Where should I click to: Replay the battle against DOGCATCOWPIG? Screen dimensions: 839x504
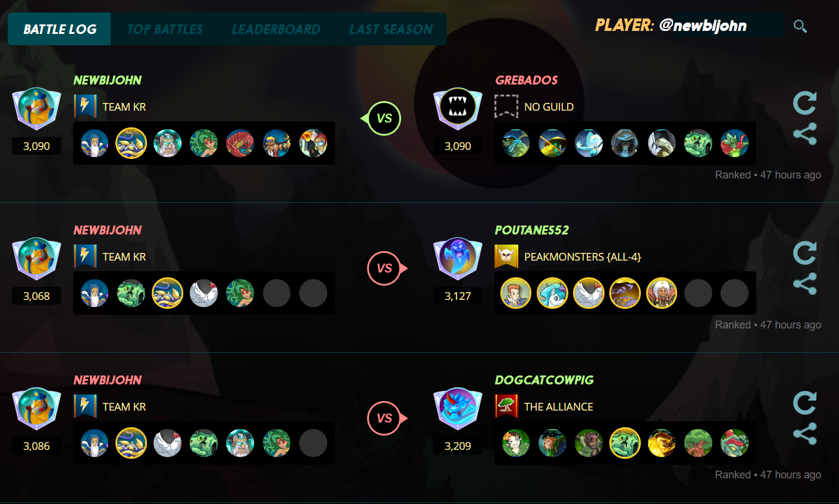point(804,403)
